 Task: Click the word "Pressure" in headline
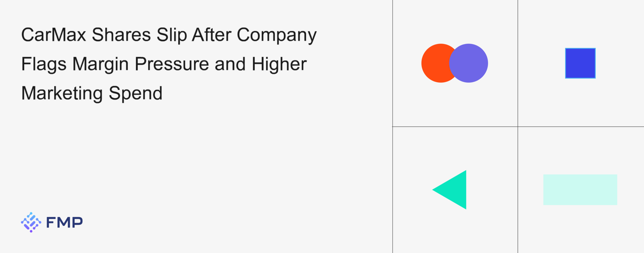pos(172,64)
